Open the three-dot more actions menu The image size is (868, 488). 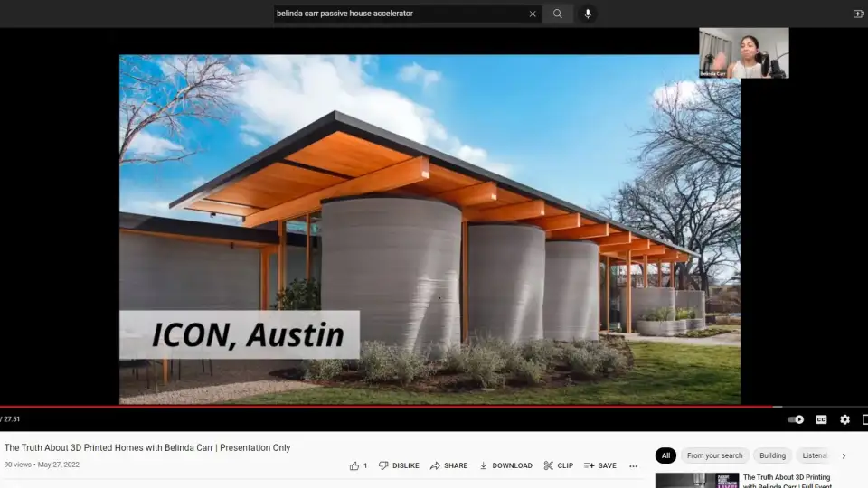633,465
